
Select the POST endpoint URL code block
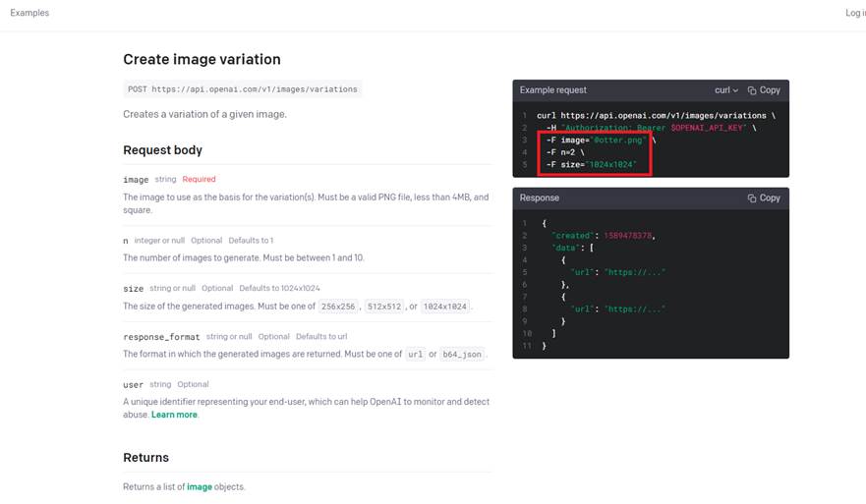click(243, 89)
